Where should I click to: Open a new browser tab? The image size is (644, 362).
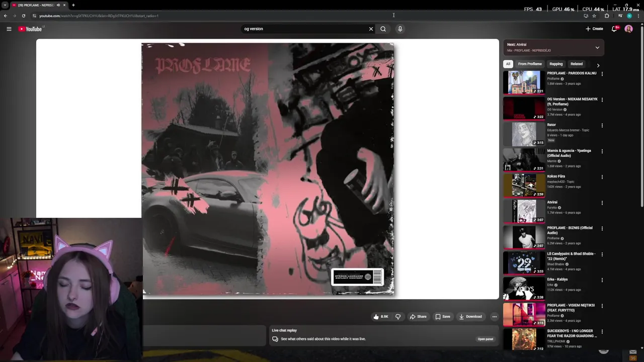tap(73, 5)
